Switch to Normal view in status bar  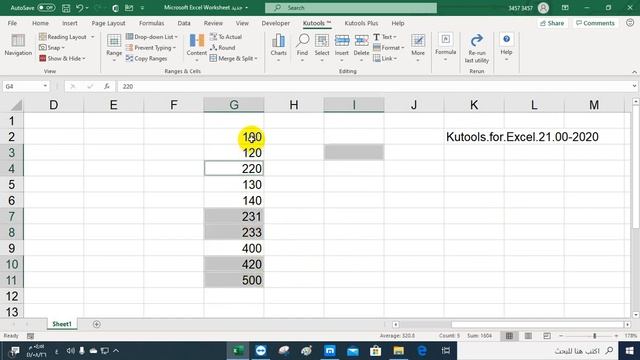509,336
